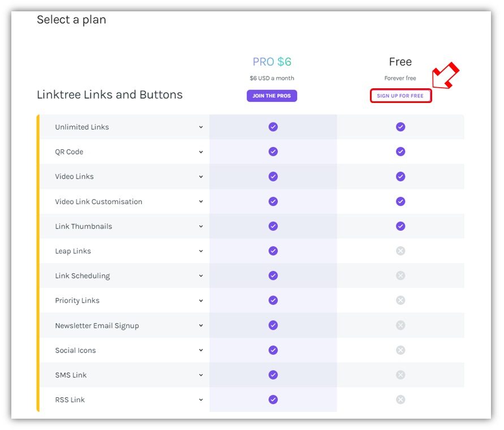This screenshot has width=504, height=430.
Task: Click the Video Links label
Action: tap(74, 177)
